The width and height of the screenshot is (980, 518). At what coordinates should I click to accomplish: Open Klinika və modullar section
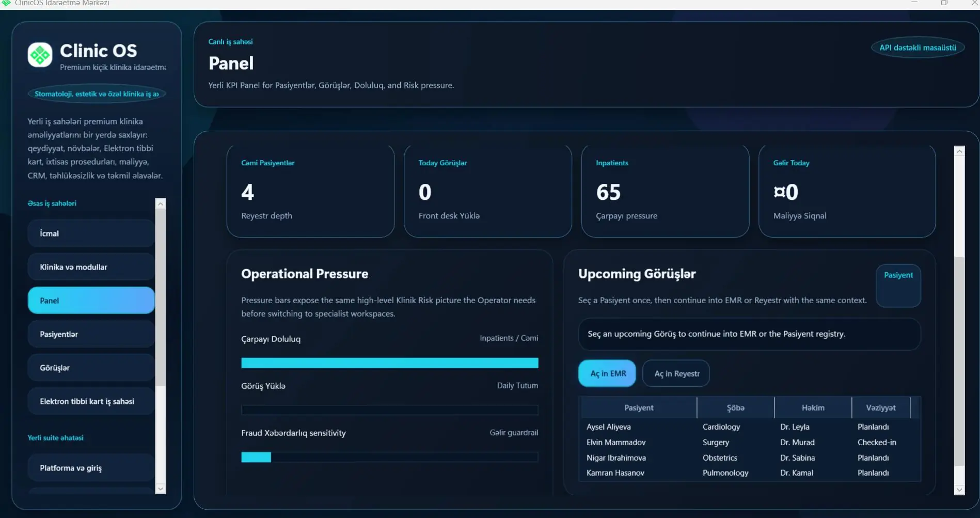click(91, 267)
